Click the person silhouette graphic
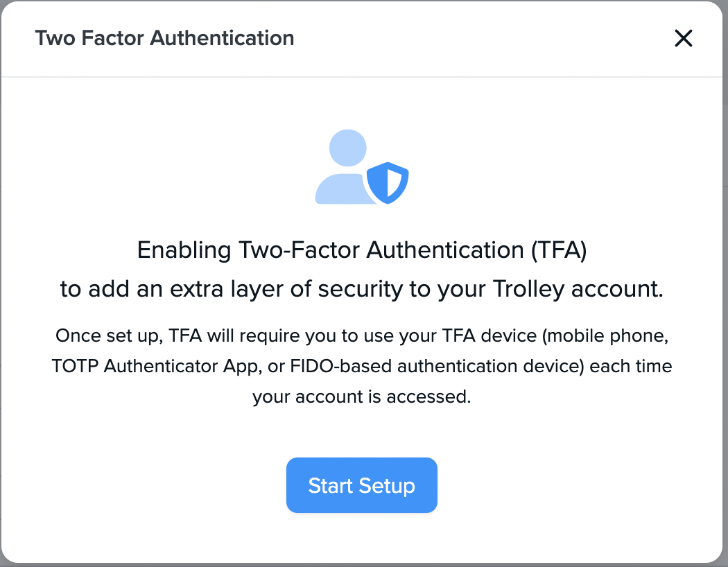 tap(345, 166)
